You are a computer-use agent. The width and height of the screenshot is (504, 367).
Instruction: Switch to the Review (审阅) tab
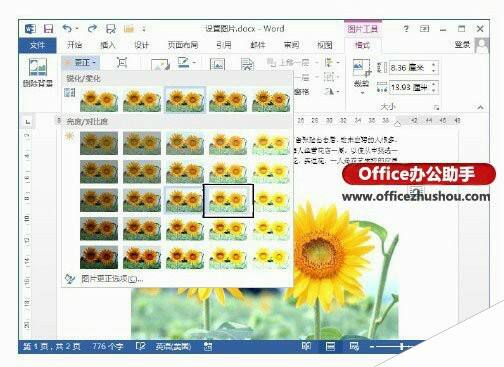point(291,45)
